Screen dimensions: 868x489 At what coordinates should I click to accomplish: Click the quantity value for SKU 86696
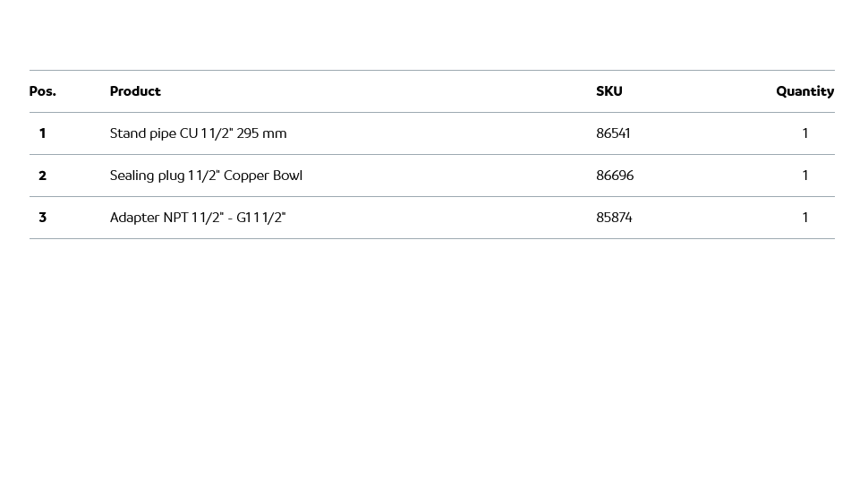pos(805,176)
